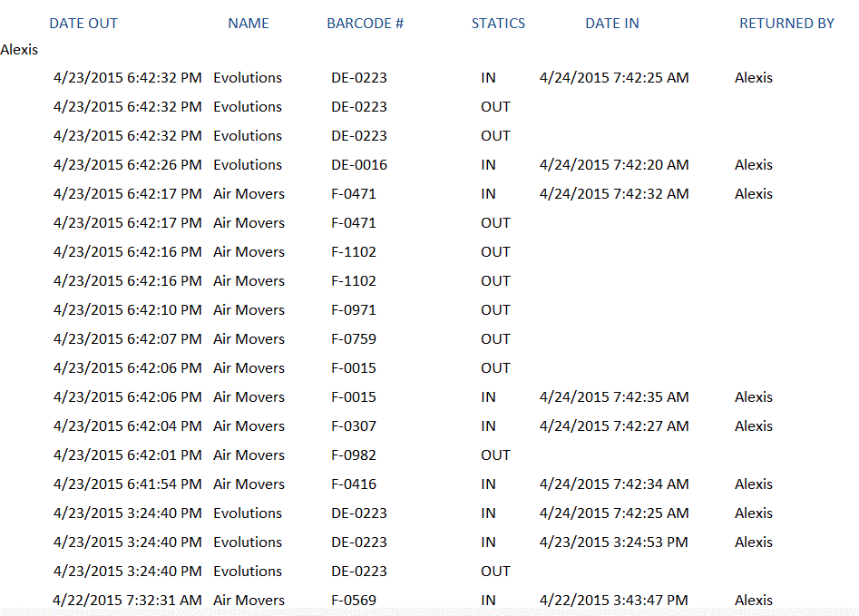Screen dimensions: 859x616
Task: Click the DATE OUT column header
Action: (83, 24)
